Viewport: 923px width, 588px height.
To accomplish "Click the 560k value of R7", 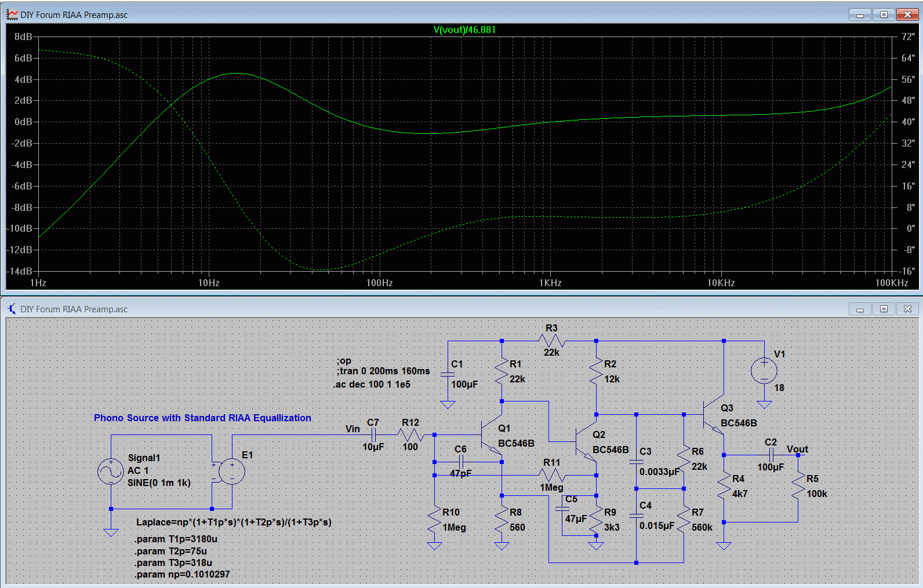I will tap(702, 527).
